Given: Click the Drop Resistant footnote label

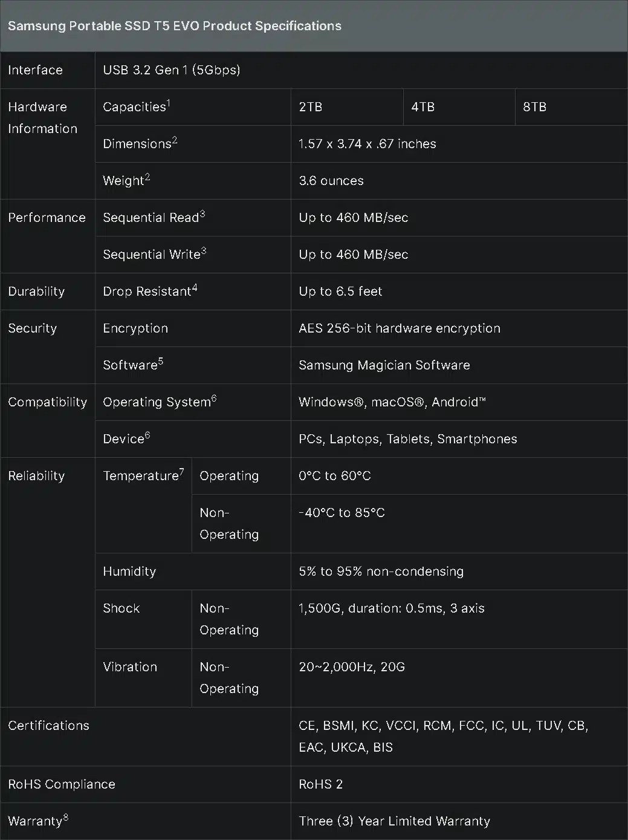Looking at the screenshot, I should (x=150, y=291).
